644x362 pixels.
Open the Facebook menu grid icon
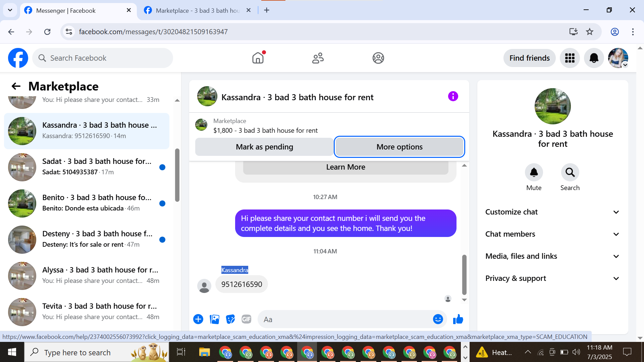(570, 58)
